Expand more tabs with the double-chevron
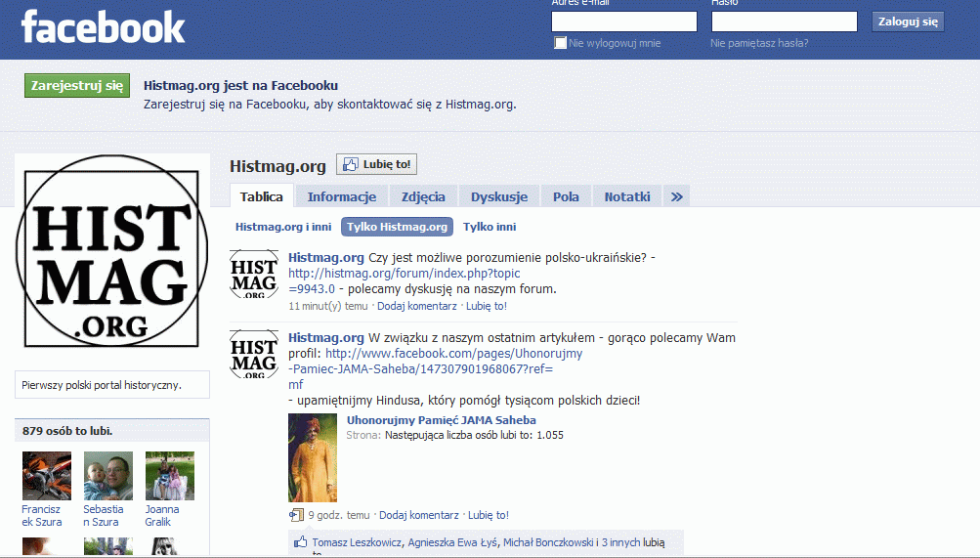Image resolution: width=980 pixels, height=558 pixels. click(676, 196)
